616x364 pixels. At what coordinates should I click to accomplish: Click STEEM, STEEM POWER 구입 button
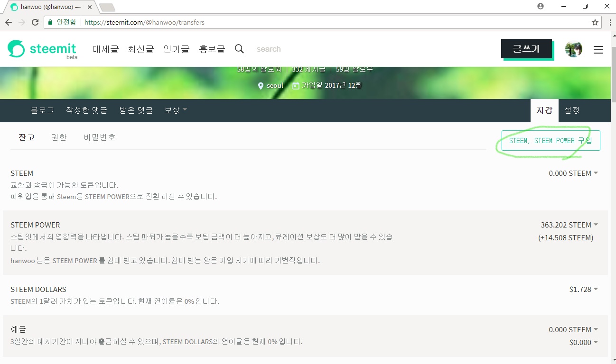coord(551,141)
